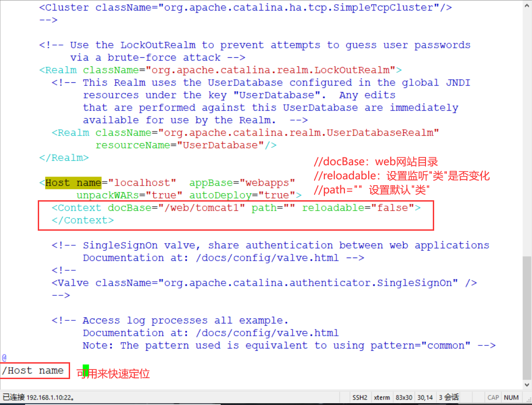Click the '</Realm>' closing tag
The height and width of the screenshot is (405, 532).
tap(64, 158)
